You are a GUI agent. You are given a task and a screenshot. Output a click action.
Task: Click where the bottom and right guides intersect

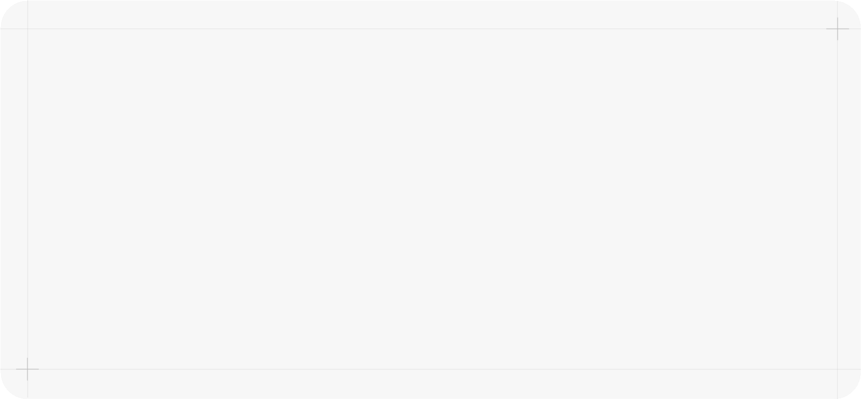click(x=838, y=369)
